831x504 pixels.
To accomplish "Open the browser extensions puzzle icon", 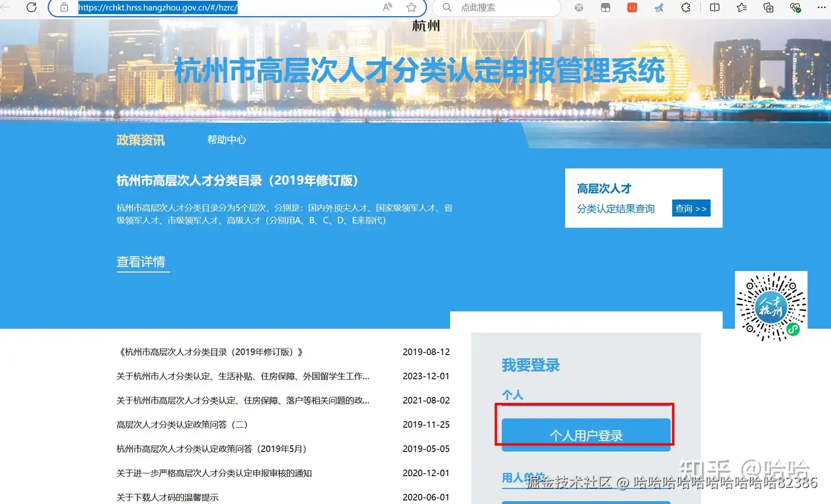I will tap(686, 7).
